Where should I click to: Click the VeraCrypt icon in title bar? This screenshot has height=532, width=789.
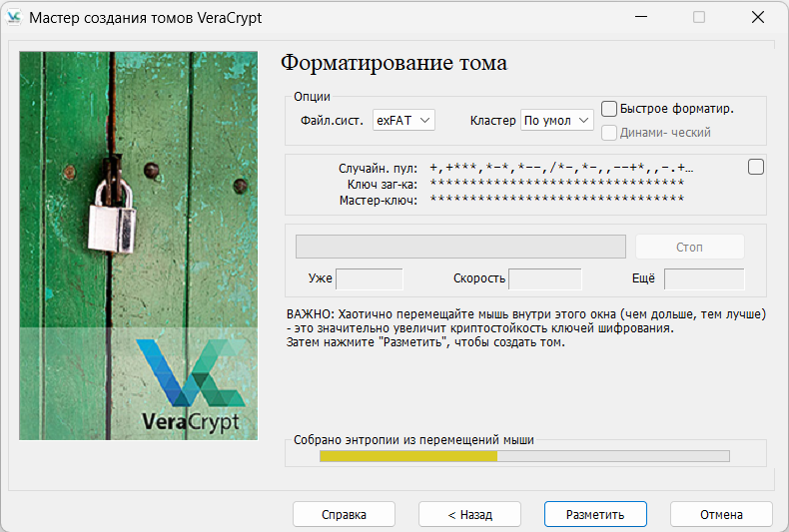[14, 17]
